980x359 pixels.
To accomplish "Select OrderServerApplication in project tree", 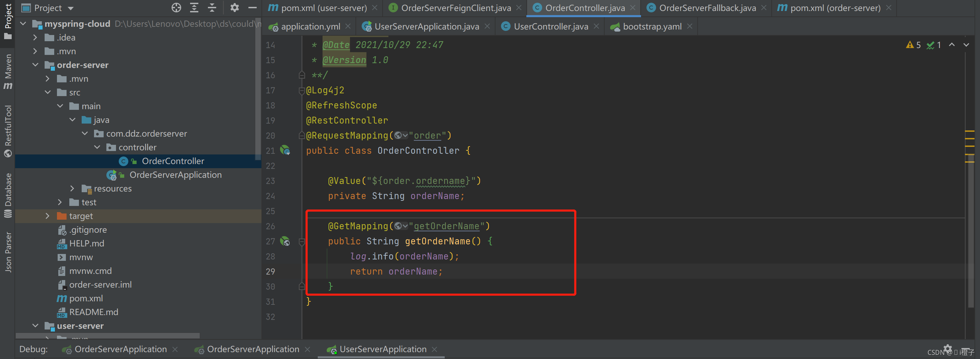I will point(175,175).
